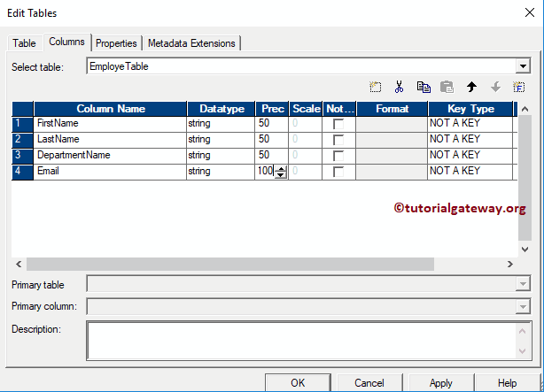Click the OK button
The image size is (544, 392).
coord(298,382)
